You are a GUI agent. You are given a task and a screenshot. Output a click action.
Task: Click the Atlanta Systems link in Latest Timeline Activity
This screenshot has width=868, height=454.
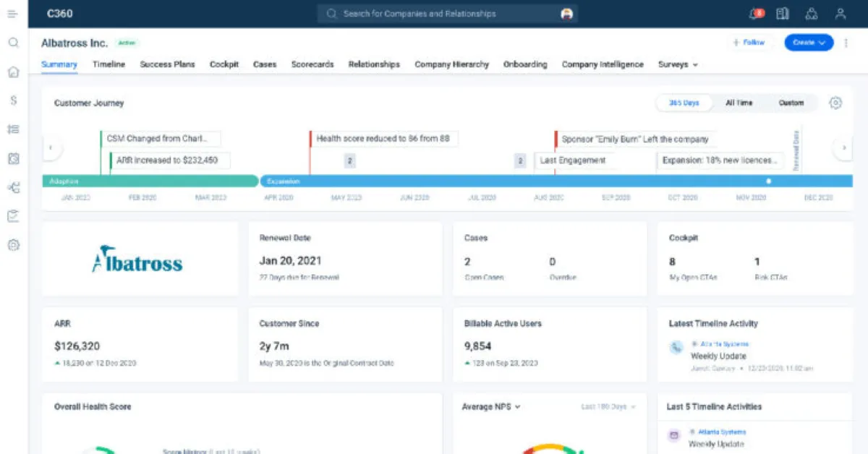pyautogui.click(x=724, y=344)
